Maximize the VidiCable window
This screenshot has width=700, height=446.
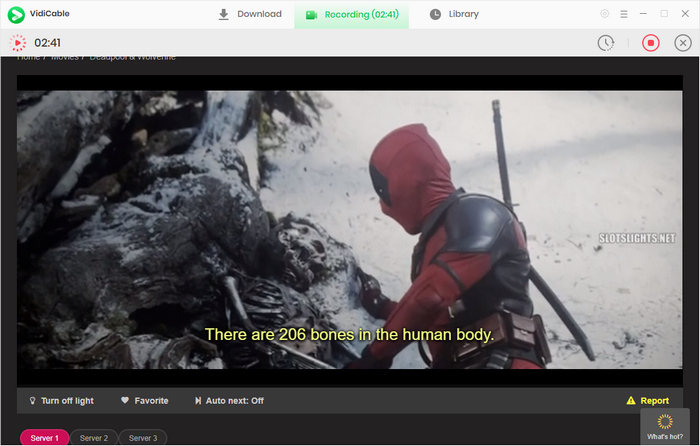(664, 14)
